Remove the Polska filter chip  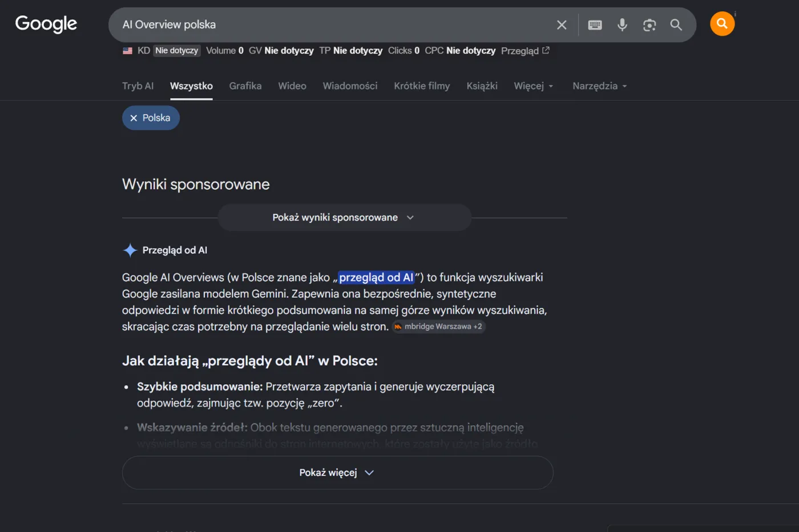[151, 118]
